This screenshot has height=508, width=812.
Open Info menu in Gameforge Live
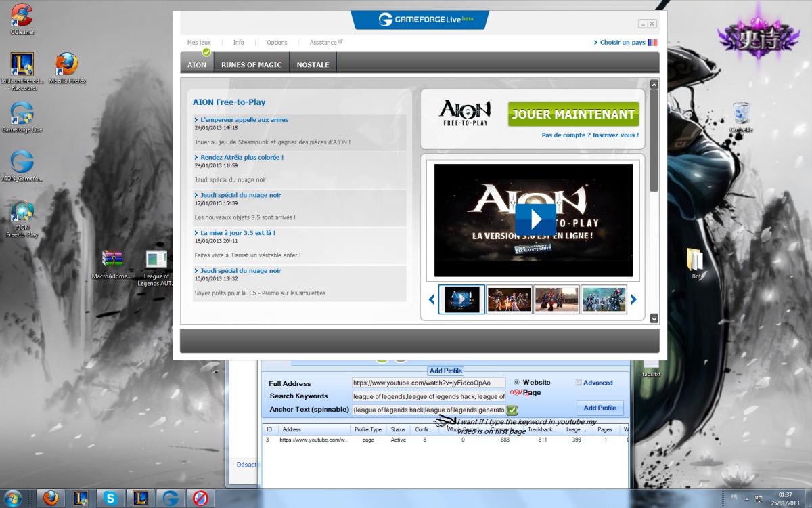[x=238, y=43]
